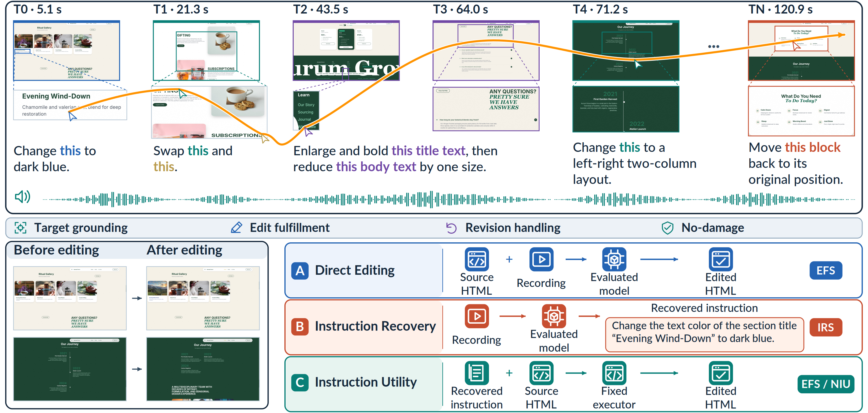Click the 'TN · 120.9 s' timestamp label
Image resolution: width=868 pixels, height=413 pixels.
tap(780, 9)
